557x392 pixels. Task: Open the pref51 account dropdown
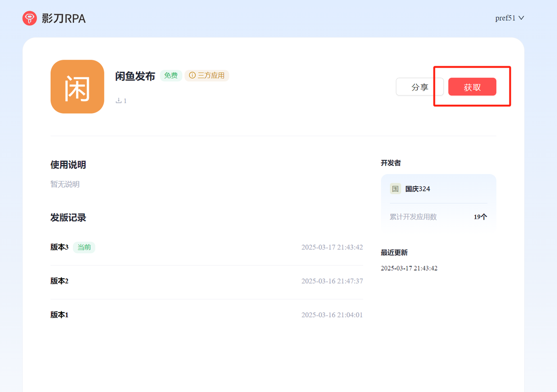pyautogui.click(x=510, y=18)
